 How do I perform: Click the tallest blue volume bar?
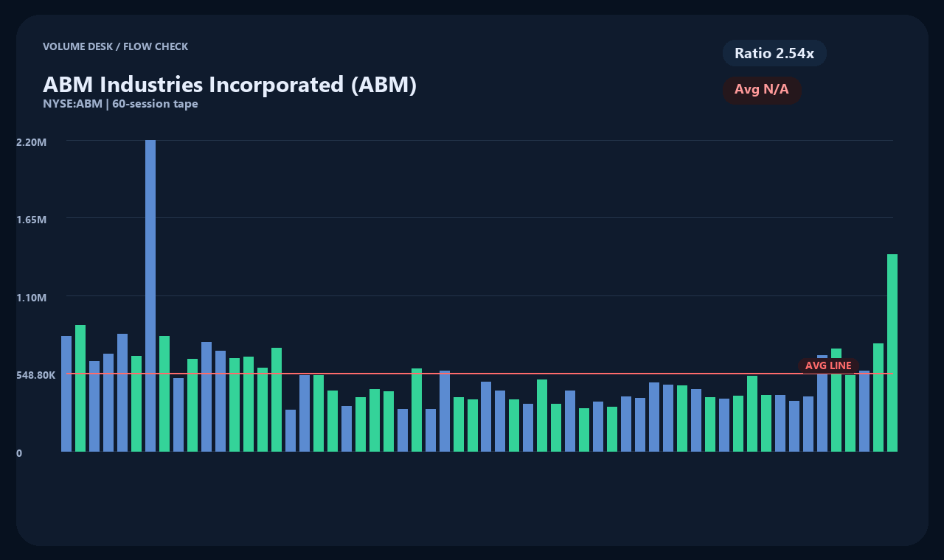pos(150,295)
